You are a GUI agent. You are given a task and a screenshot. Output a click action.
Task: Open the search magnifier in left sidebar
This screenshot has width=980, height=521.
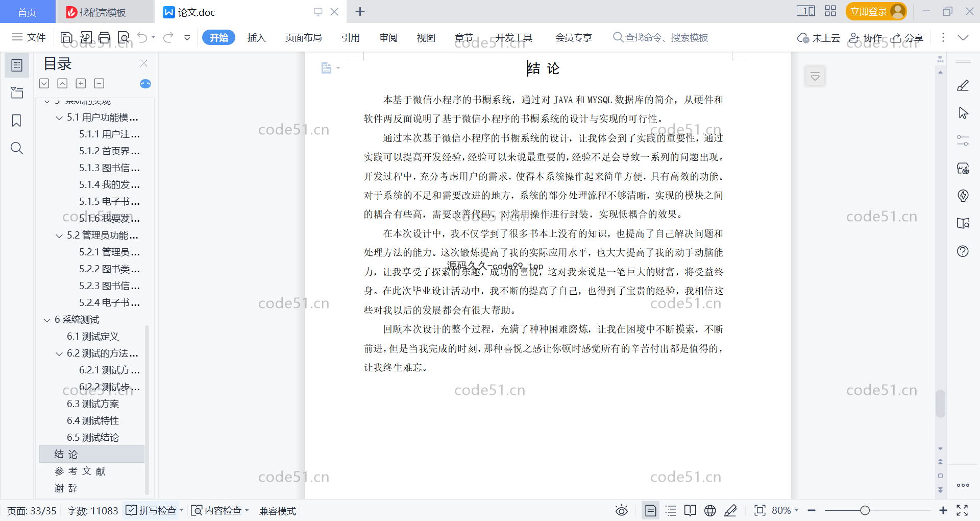[x=17, y=148]
